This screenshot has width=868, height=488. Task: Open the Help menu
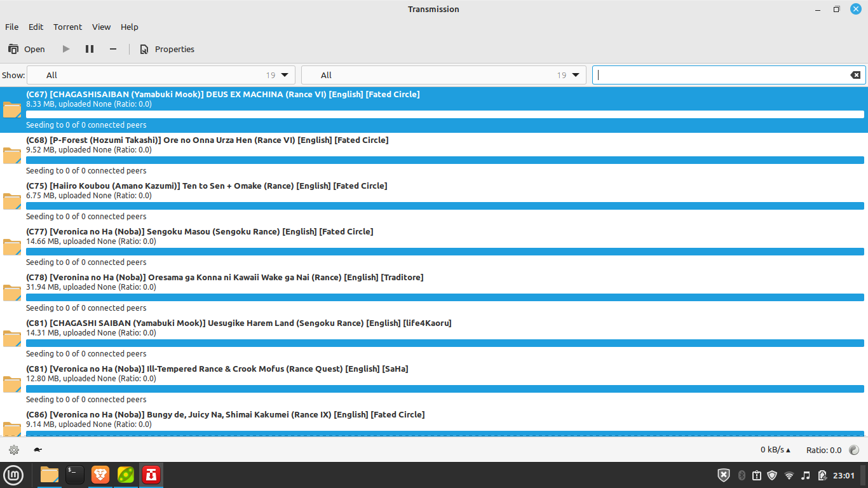[x=130, y=27]
